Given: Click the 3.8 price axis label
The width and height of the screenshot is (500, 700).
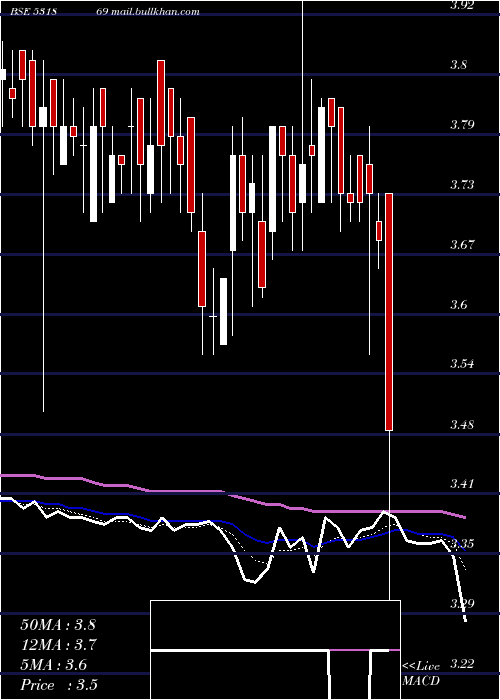Looking at the screenshot, I should pos(458,65).
